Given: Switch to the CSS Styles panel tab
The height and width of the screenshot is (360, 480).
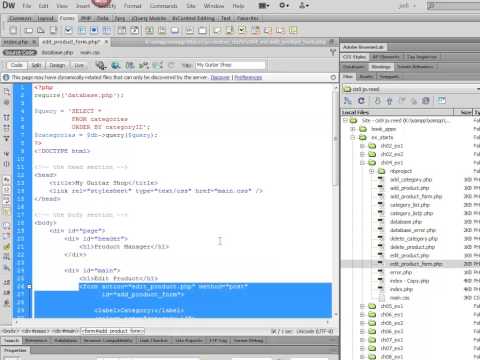Looking at the screenshot, I should [355, 57].
